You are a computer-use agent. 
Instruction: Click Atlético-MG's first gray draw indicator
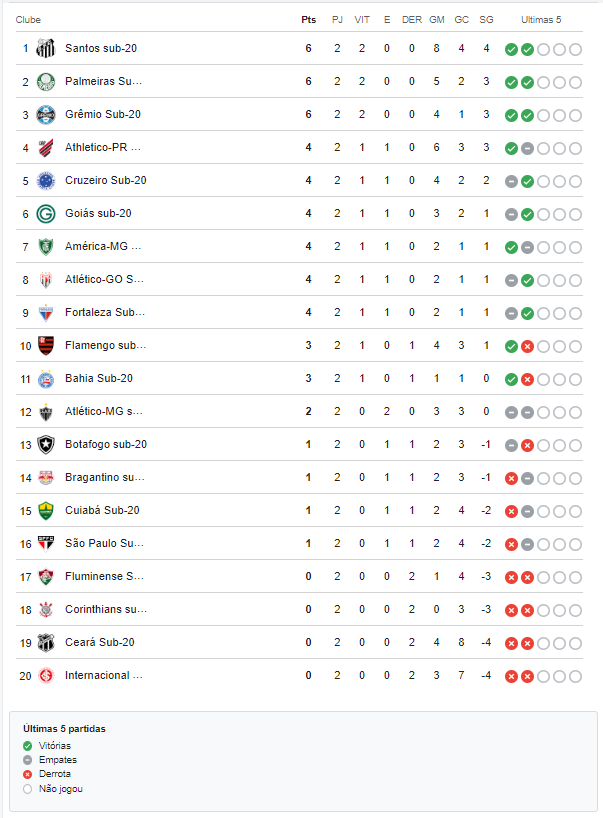click(x=511, y=413)
